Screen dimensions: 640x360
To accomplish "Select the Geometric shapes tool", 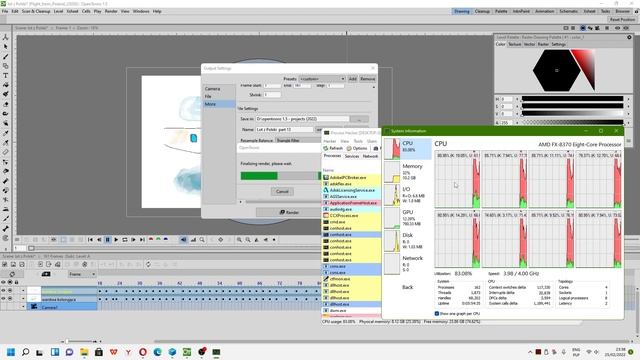I will point(6,66).
